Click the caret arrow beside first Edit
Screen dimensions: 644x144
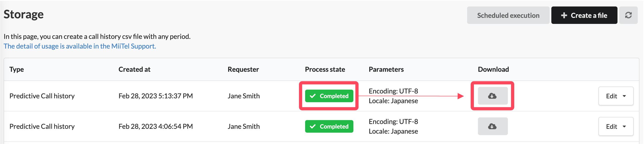click(624, 96)
